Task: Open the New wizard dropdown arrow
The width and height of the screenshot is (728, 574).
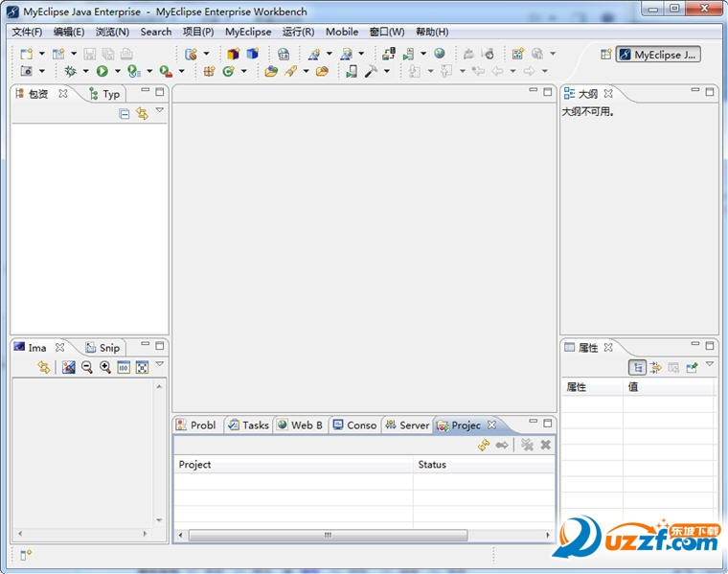Action: click(42, 54)
